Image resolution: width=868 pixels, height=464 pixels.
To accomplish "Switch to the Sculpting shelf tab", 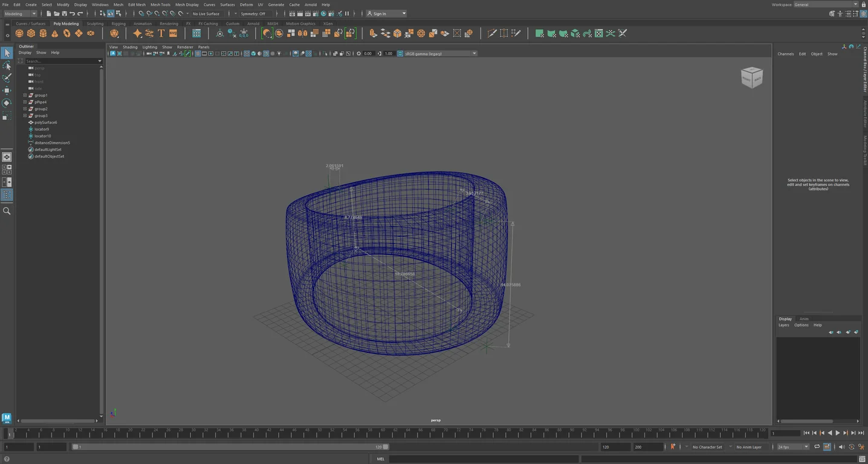I will click(x=95, y=24).
